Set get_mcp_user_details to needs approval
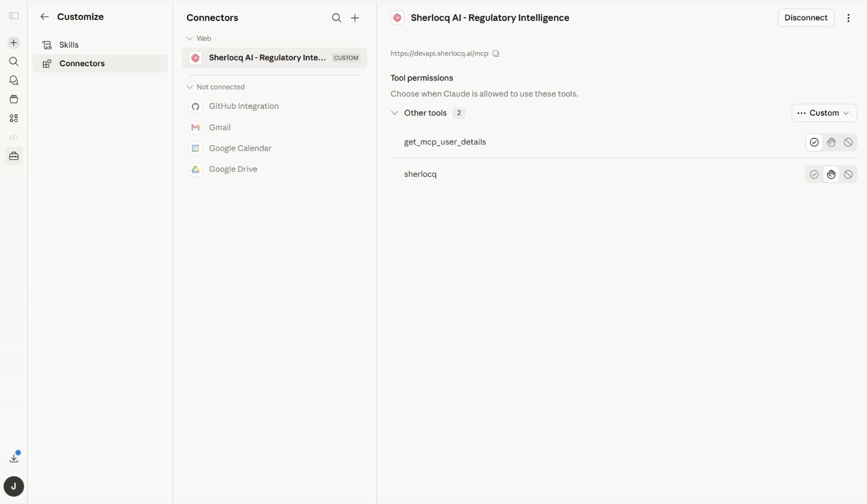This screenshot has height=504, width=867. [x=831, y=142]
